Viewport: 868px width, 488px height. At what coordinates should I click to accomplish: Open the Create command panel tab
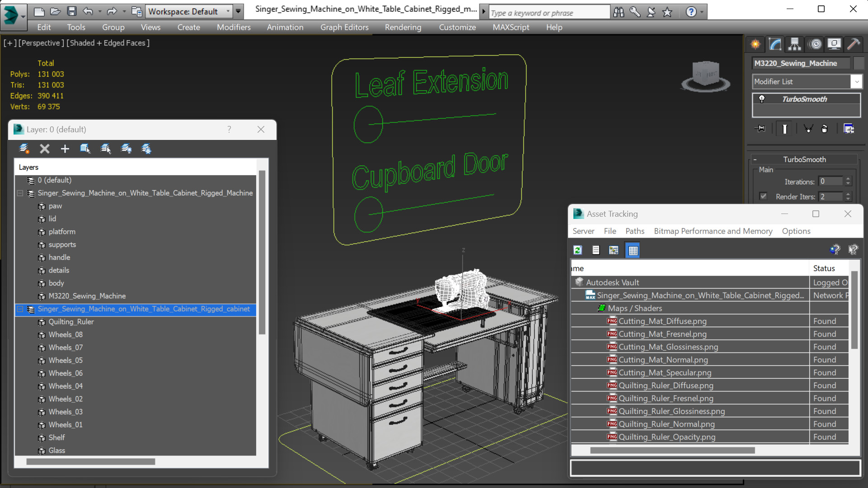(755, 44)
